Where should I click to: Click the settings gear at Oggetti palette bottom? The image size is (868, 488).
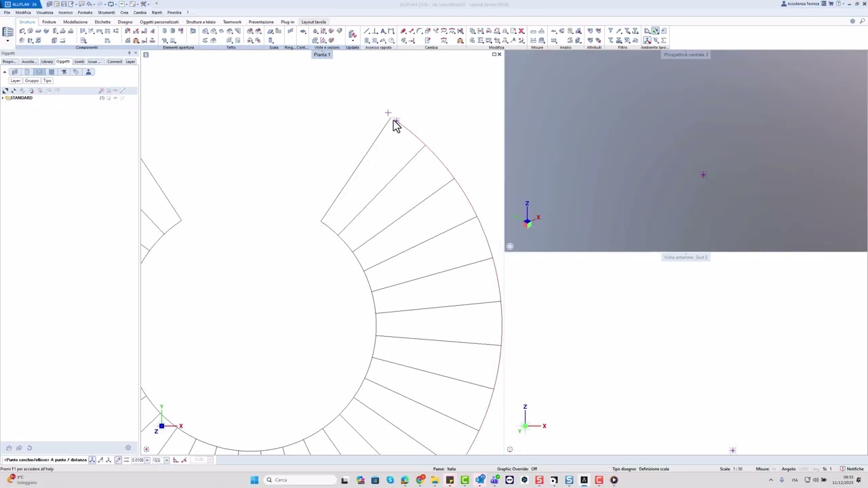128,447
